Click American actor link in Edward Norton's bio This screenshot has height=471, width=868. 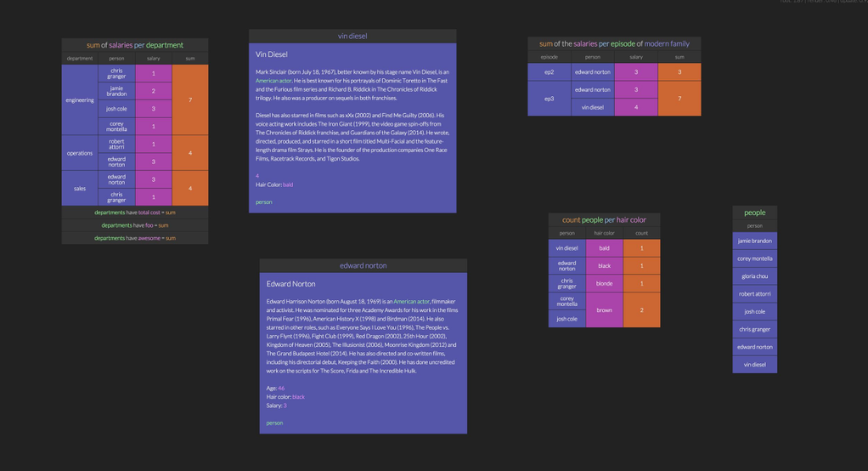pos(411,302)
